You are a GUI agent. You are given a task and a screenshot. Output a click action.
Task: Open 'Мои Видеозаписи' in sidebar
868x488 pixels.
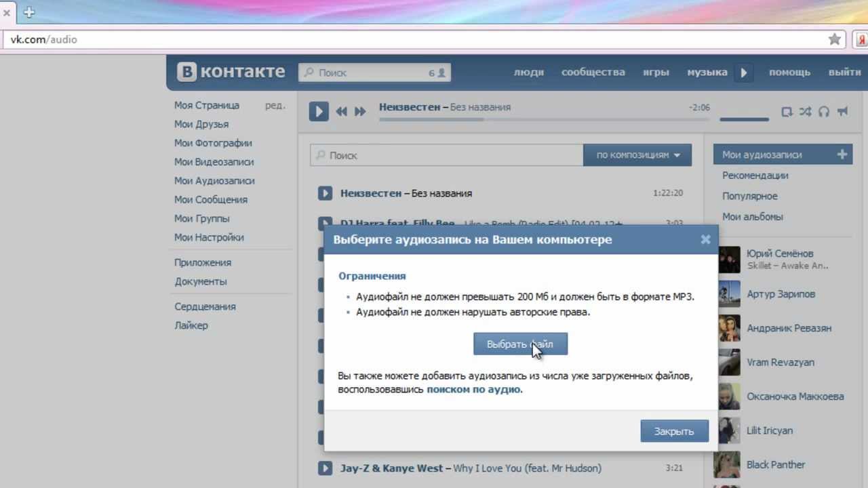(214, 163)
